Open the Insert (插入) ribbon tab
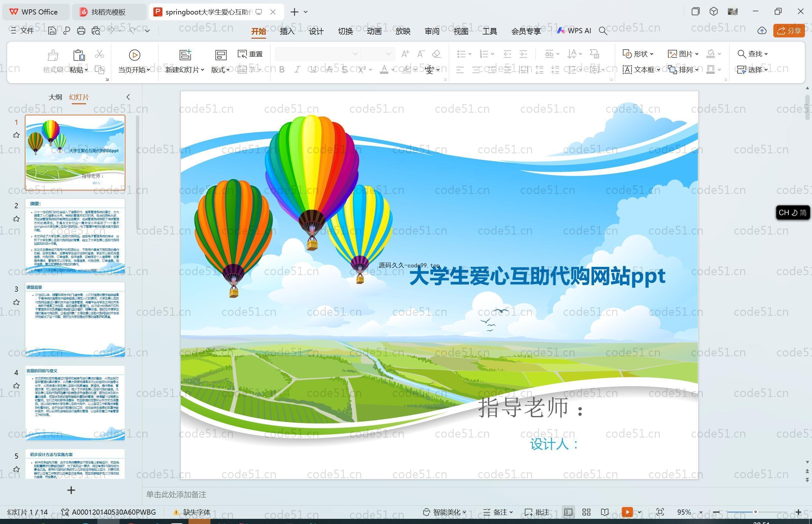This screenshot has width=812, height=524. point(287,31)
